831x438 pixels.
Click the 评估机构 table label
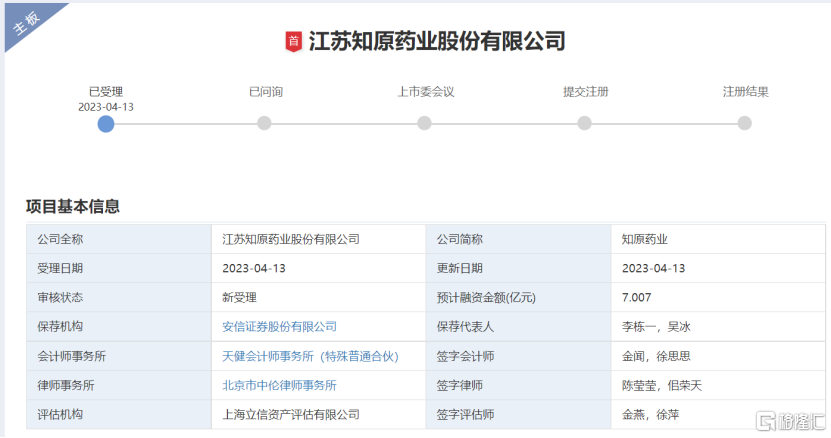pos(60,415)
